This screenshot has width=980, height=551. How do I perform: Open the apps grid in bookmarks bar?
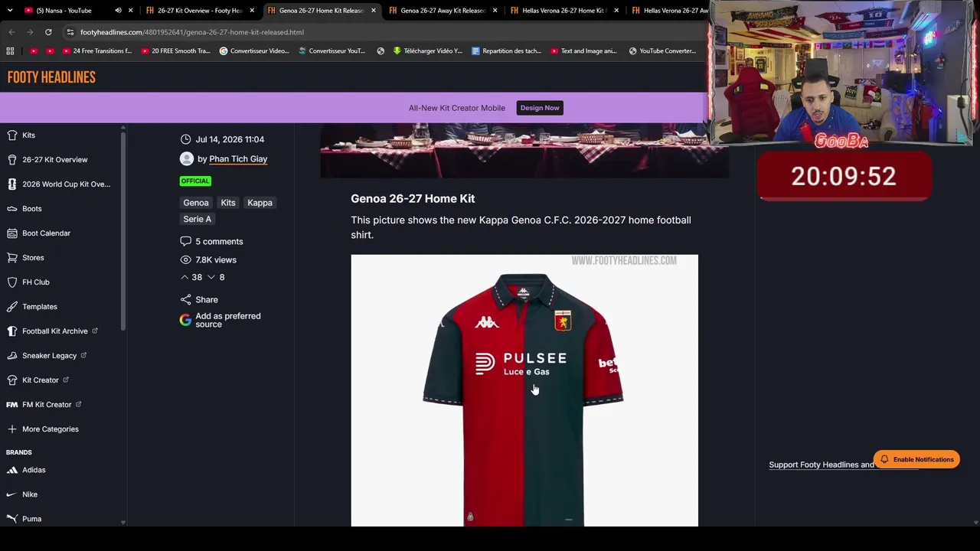point(10,51)
